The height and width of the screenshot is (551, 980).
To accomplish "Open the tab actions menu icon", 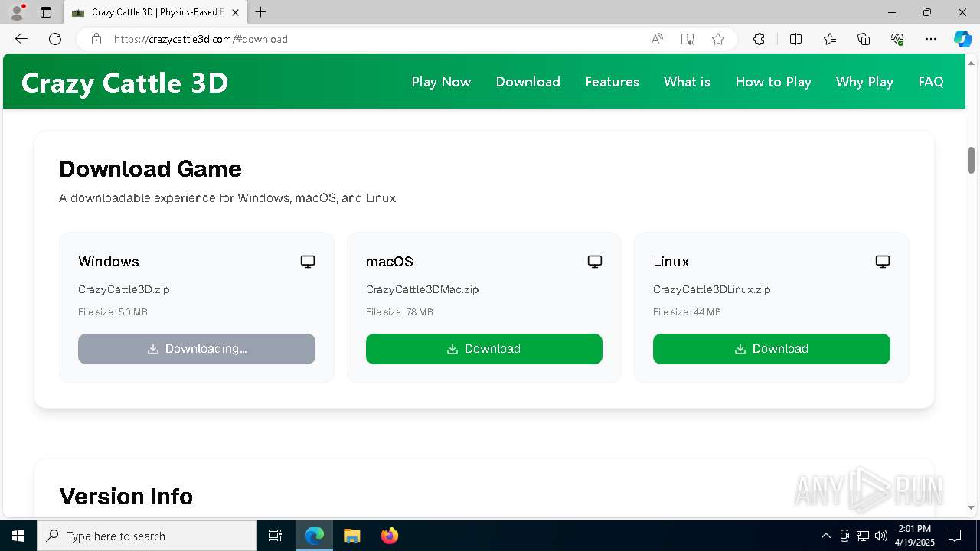I will pos(46,12).
